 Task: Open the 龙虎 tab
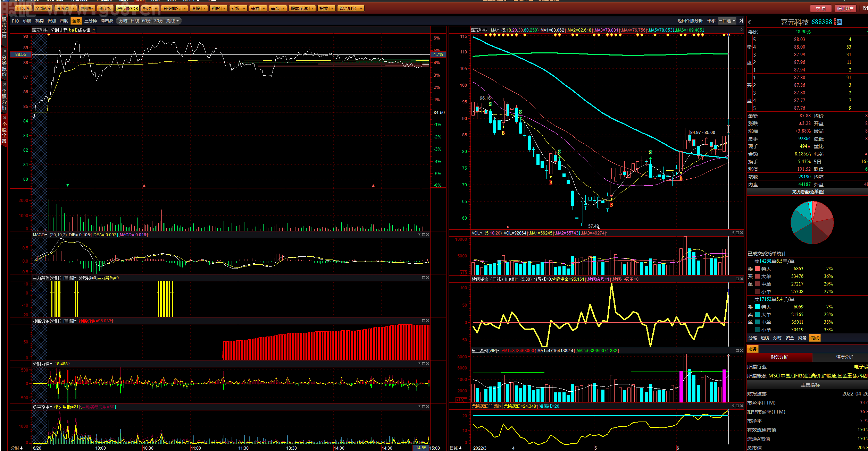(x=815, y=338)
